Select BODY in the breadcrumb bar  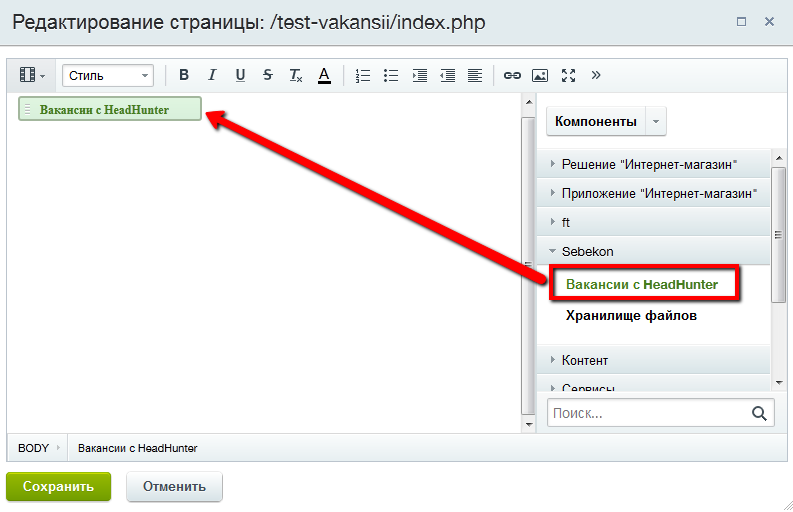(33, 448)
